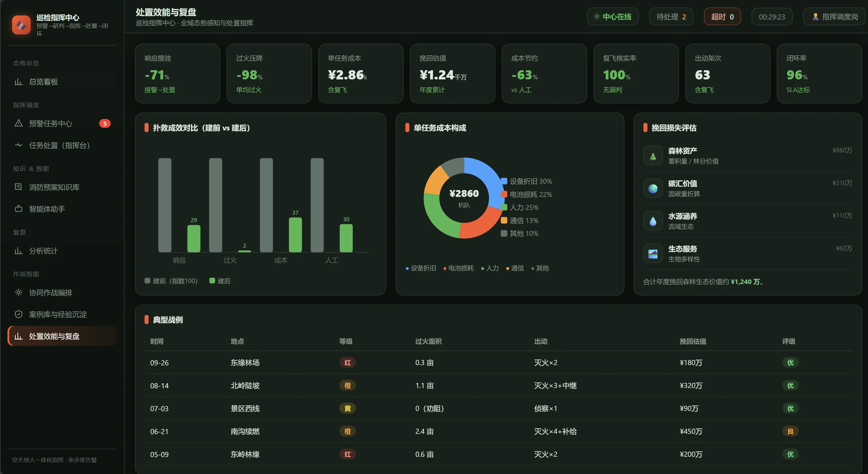Click the user avatar icon in 指挥调度岗
The width and height of the screenshot is (868, 474).
coord(816,17)
